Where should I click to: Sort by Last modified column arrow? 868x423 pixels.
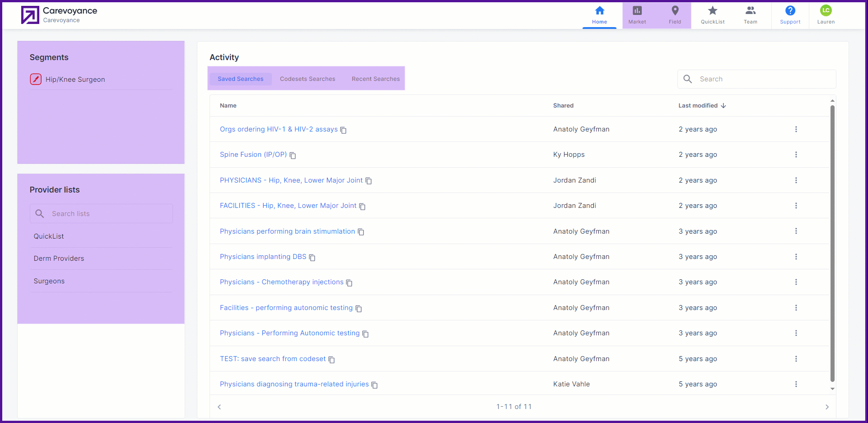[723, 106]
